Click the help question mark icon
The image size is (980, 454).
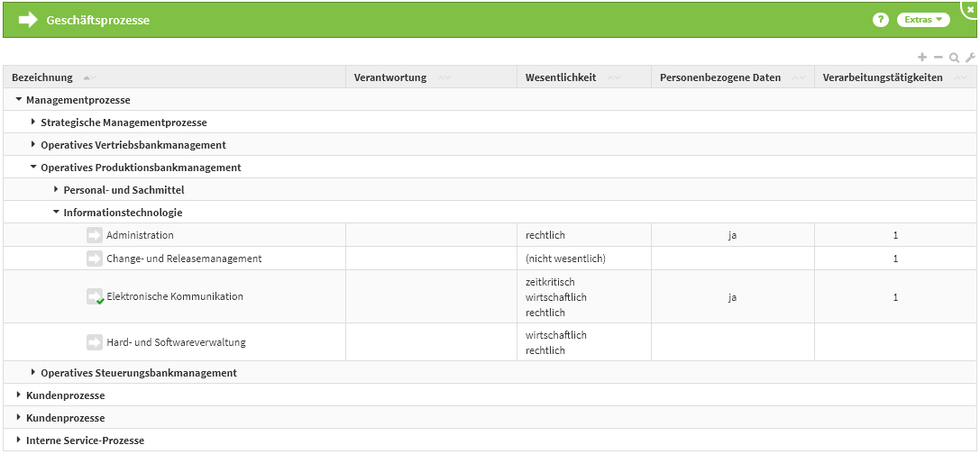(x=881, y=20)
